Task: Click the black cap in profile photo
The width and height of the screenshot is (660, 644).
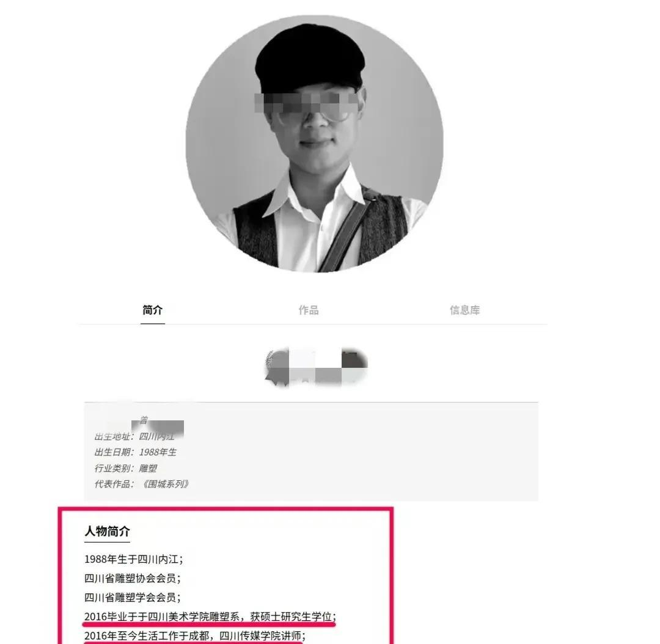Action: click(310, 57)
